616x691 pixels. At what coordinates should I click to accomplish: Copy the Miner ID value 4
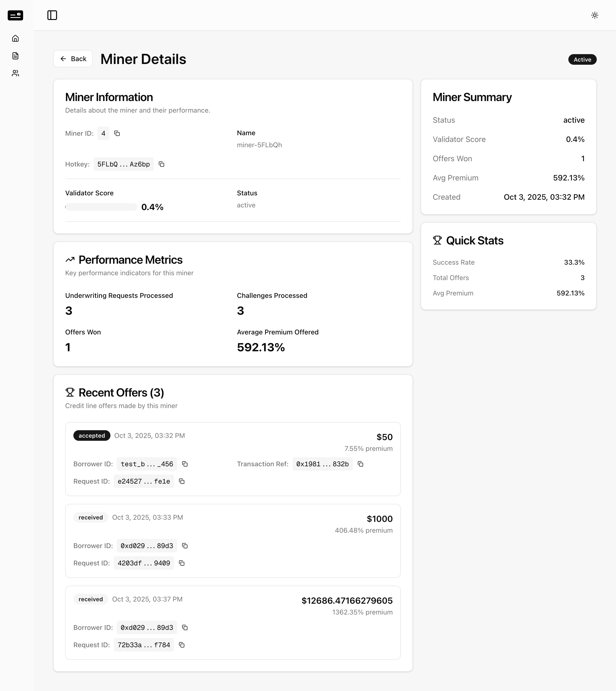pyautogui.click(x=117, y=133)
